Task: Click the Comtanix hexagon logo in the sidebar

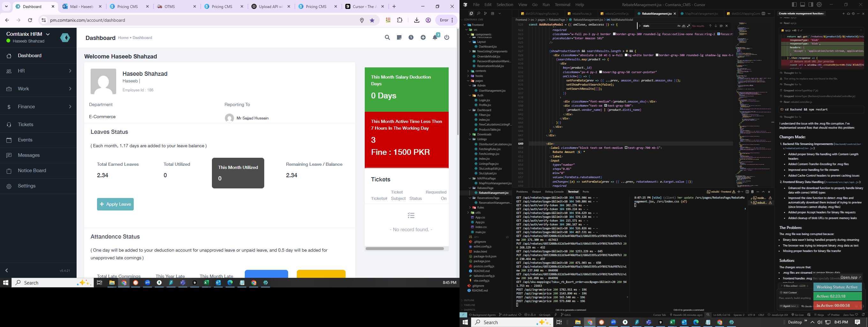Action: click(65, 37)
